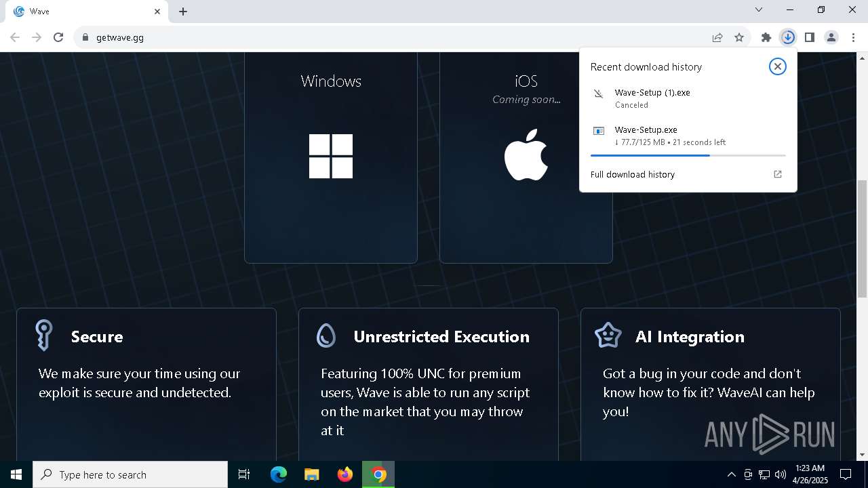
Task: Open the taskbar clock and date
Action: tap(810, 474)
